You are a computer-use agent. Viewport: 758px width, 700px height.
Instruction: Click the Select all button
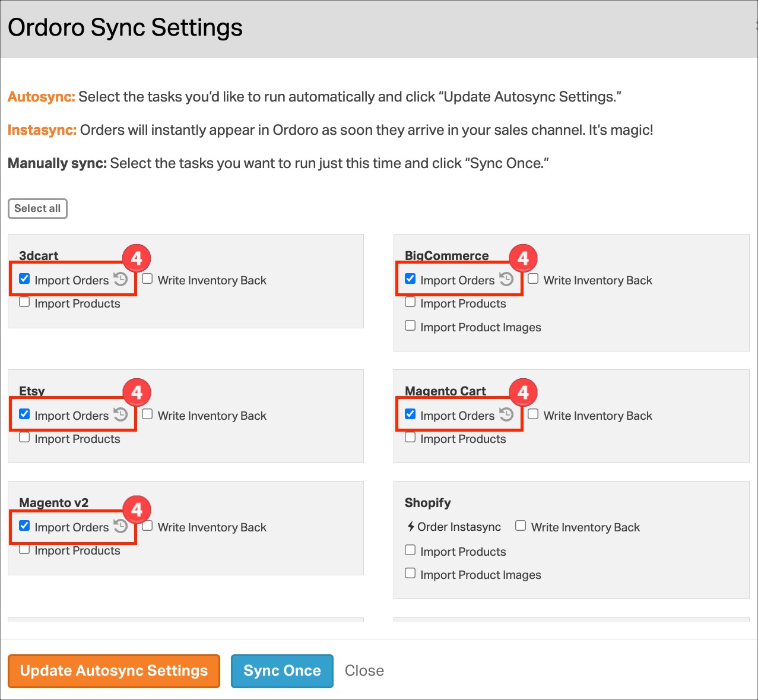coord(37,208)
